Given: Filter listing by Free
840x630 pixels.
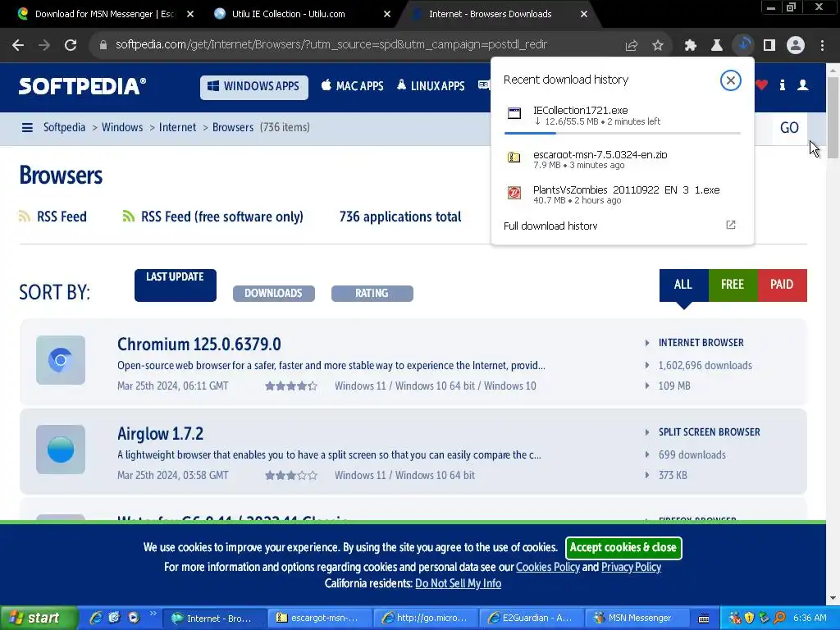Looking at the screenshot, I should tap(733, 285).
